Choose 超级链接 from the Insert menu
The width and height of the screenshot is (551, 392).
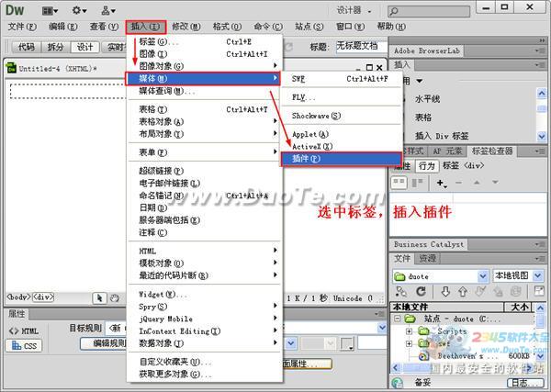pyautogui.click(x=204, y=171)
